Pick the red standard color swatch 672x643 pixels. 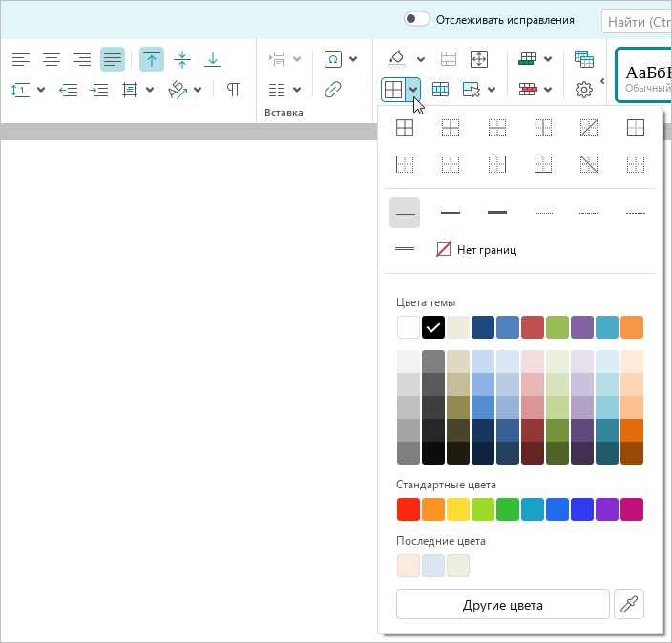[408, 509]
